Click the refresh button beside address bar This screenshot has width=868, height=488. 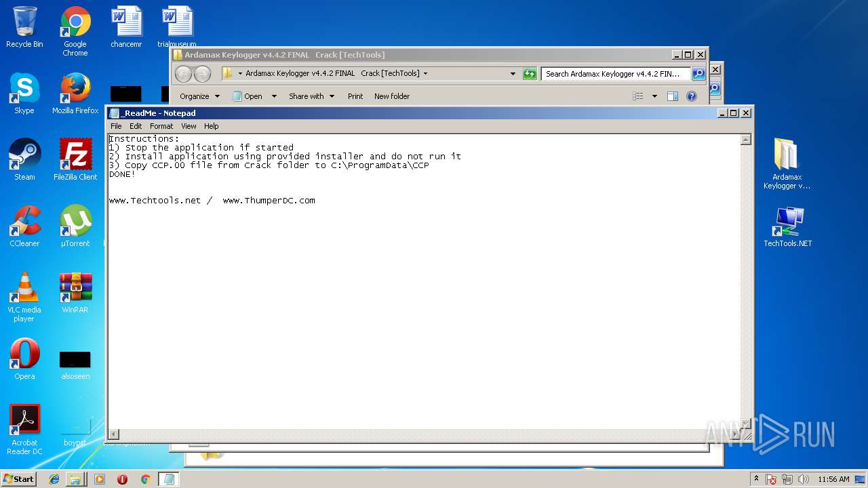click(x=530, y=74)
